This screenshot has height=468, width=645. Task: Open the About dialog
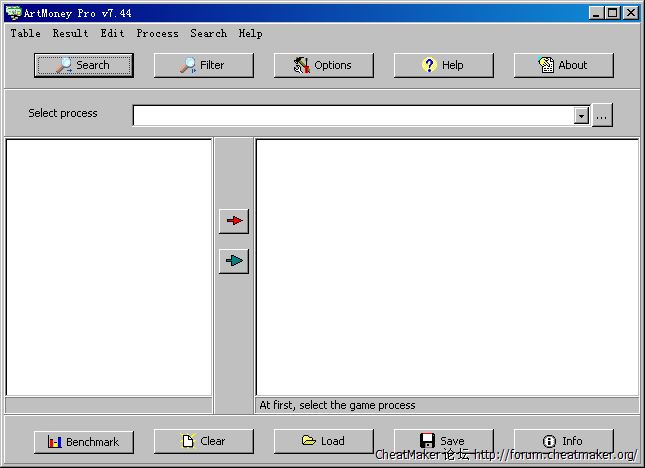[563, 65]
